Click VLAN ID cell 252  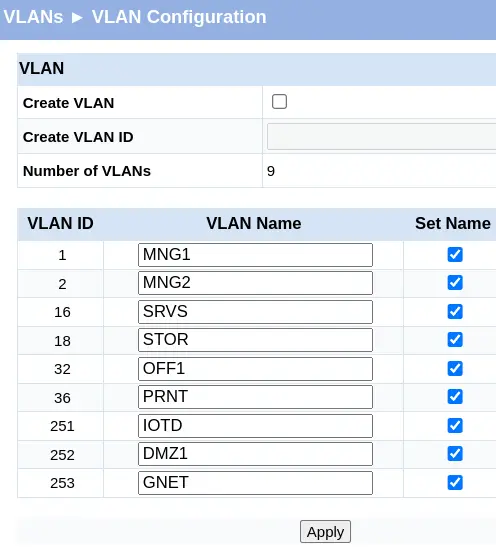pyautogui.click(x=62, y=455)
